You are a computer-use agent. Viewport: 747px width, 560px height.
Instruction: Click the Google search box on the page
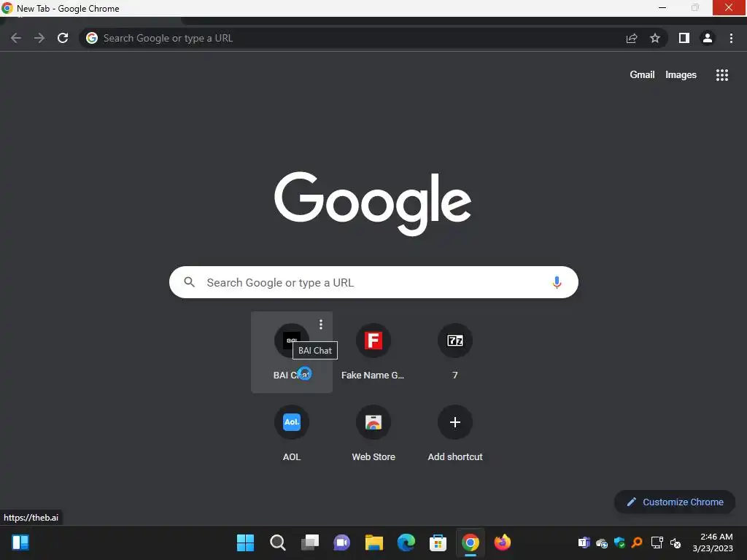click(373, 282)
